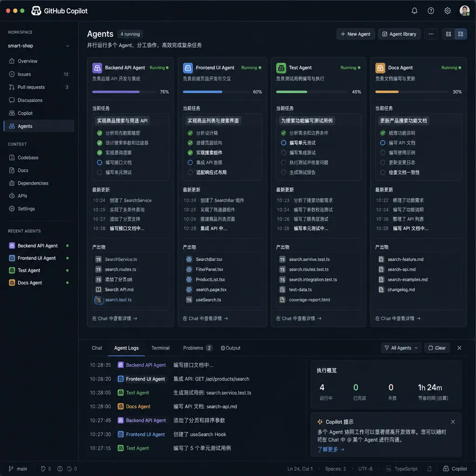
Task: Open the help question mark icon
Action: point(431,11)
